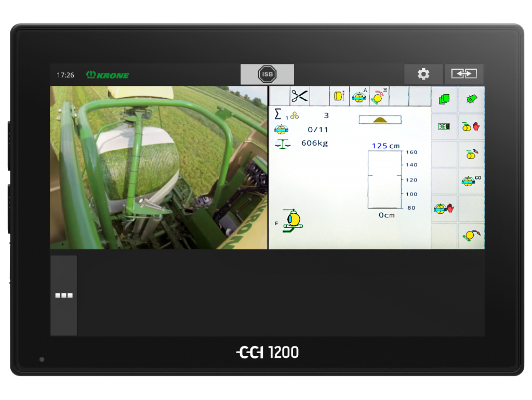Open settings with the gear icon

[x=423, y=74]
